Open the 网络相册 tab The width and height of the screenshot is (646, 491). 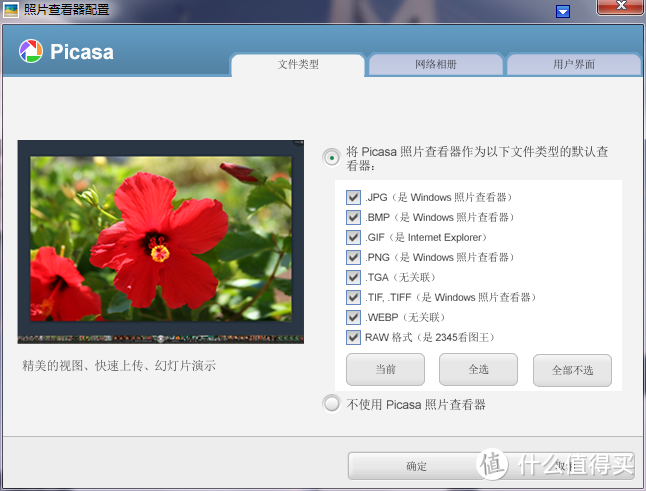pyautogui.click(x=436, y=65)
